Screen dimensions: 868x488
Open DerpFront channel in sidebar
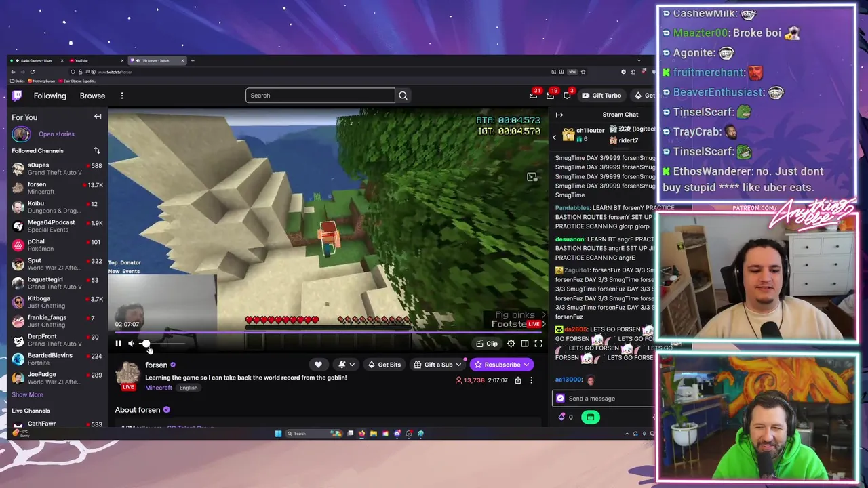56,340
